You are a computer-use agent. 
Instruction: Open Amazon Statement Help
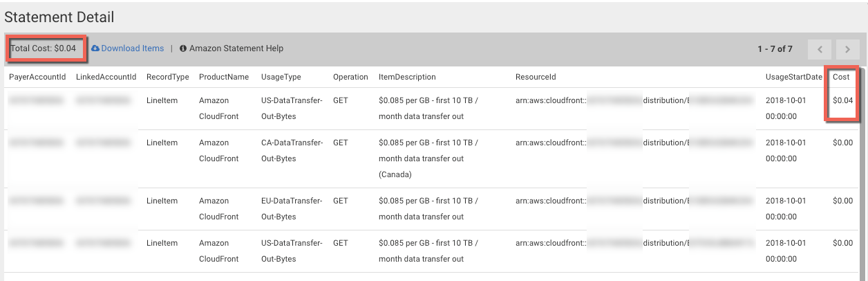[x=236, y=48]
